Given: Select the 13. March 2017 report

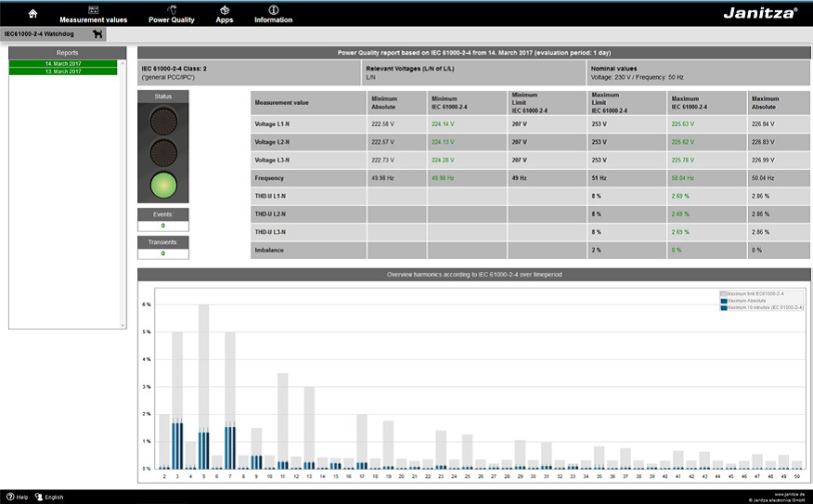Looking at the screenshot, I should [63, 71].
